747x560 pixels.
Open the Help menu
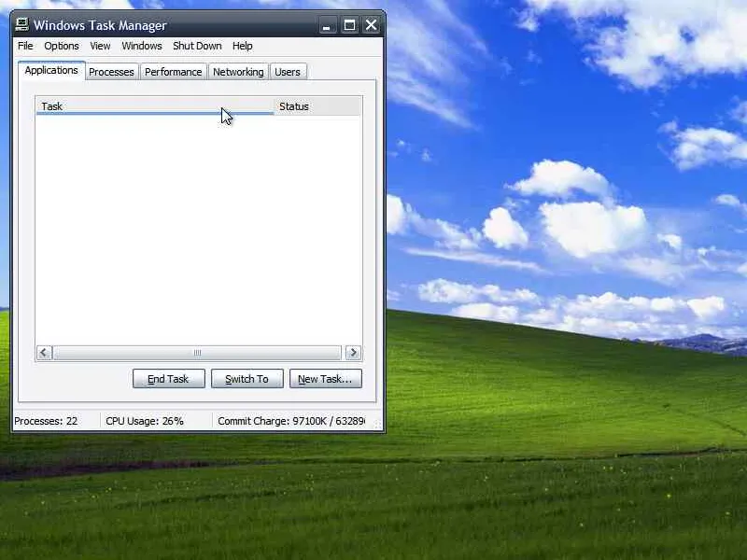coord(243,46)
